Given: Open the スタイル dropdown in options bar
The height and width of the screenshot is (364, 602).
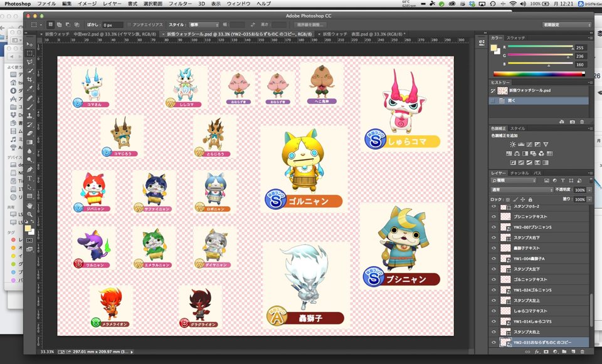Looking at the screenshot, I should point(204,24).
